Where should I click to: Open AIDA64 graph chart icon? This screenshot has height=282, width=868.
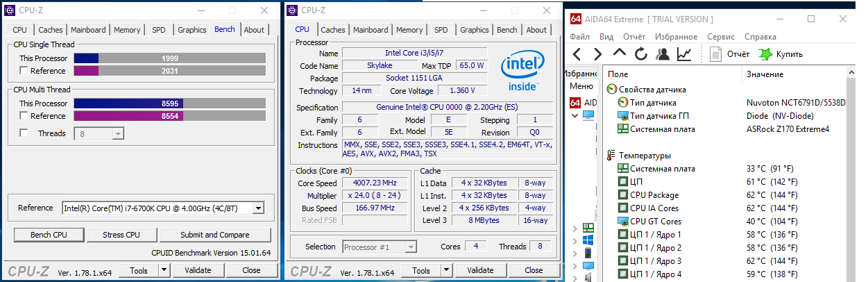point(684,53)
